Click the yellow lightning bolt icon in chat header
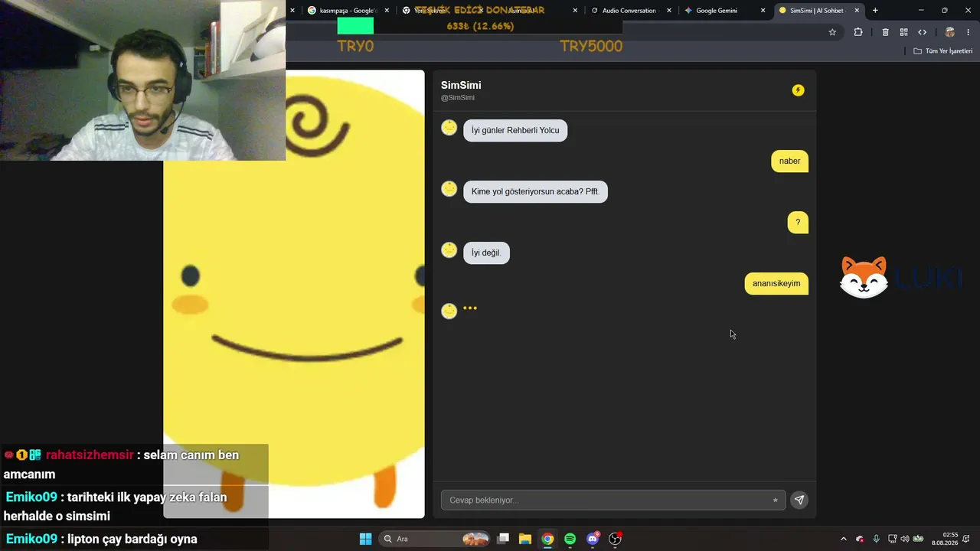 [798, 90]
